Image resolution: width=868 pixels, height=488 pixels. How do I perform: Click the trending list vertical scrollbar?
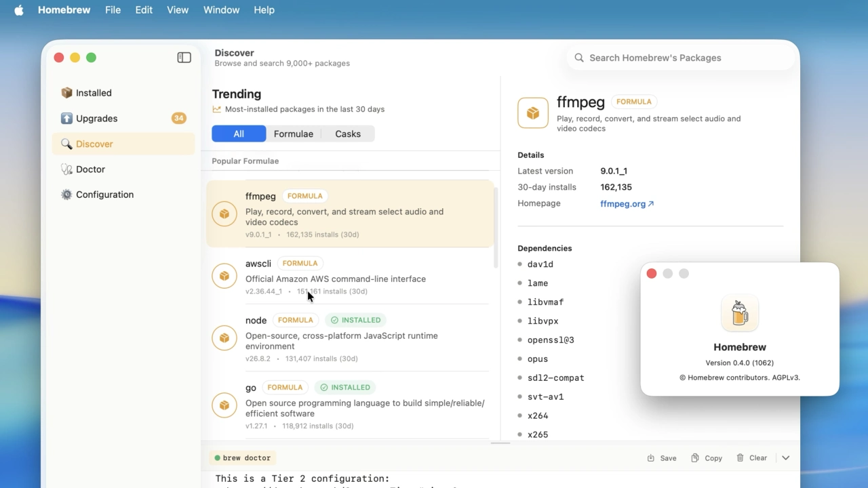(x=496, y=227)
